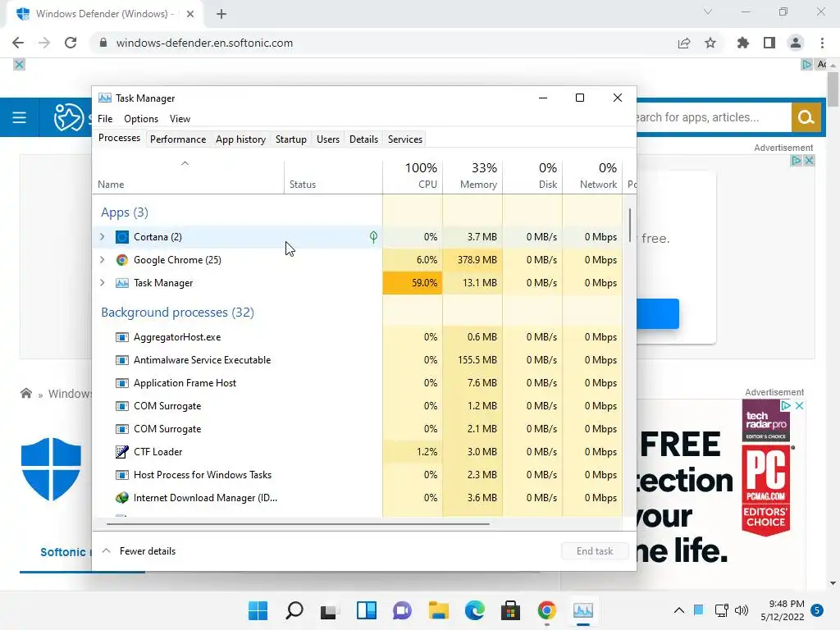840x630 pixels.
Task: Sort by the Status column header
Action: 333,176
